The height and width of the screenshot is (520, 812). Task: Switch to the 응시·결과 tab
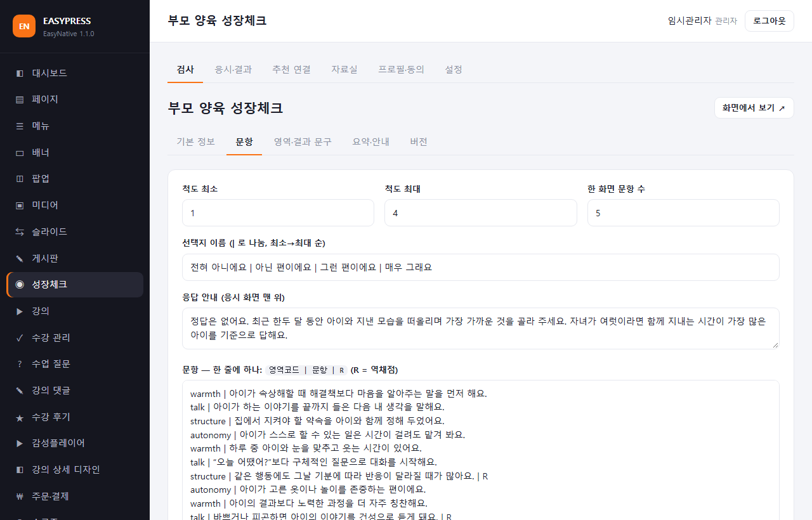[233, 70]
